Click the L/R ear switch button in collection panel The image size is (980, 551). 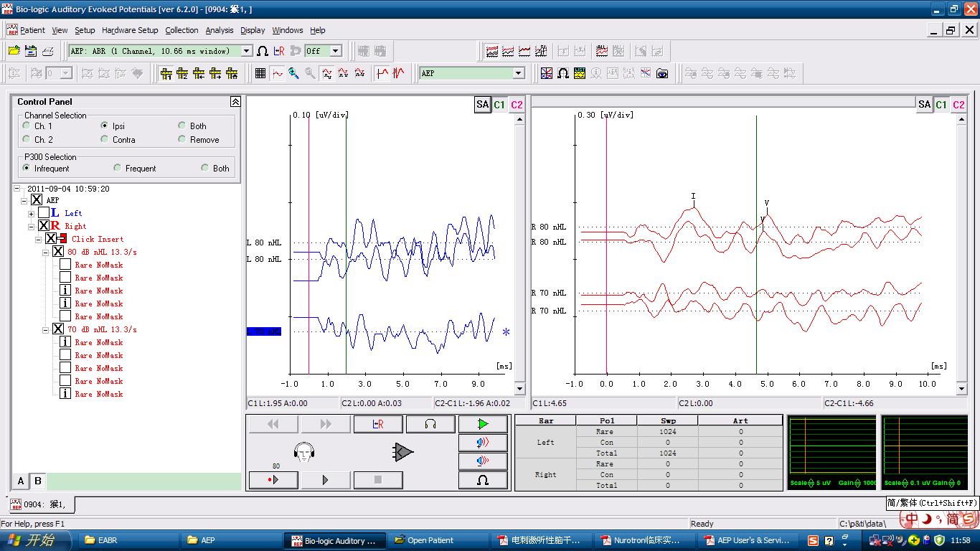coord(378,424)
